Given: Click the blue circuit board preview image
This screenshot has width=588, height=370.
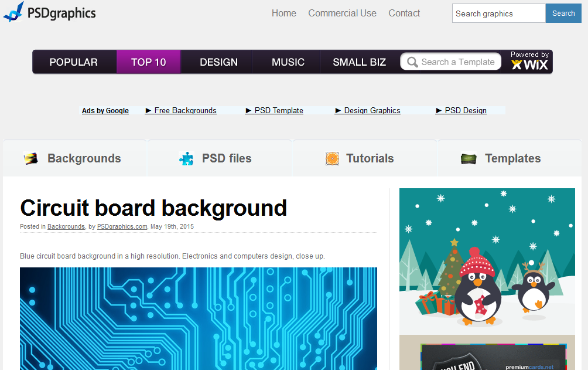Looking at the screenshot, I should pos(199,318).
